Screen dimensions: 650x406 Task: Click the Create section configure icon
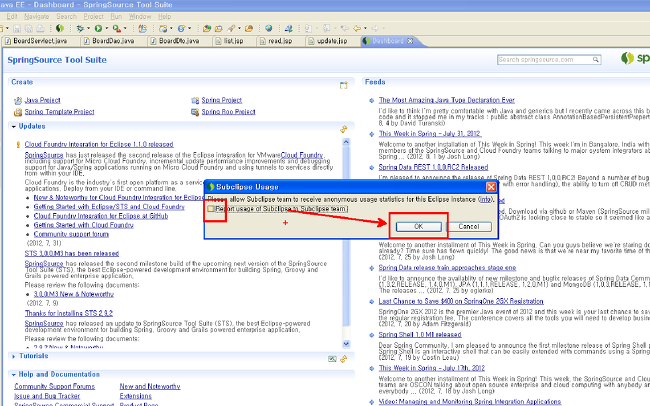click(344, 85)
